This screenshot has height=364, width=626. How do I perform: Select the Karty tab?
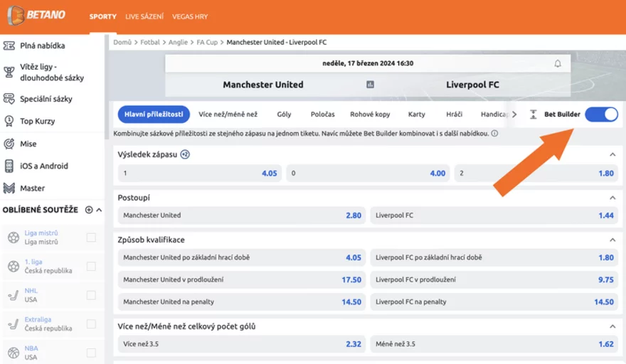pyautogui.click(x=416, y=114)
